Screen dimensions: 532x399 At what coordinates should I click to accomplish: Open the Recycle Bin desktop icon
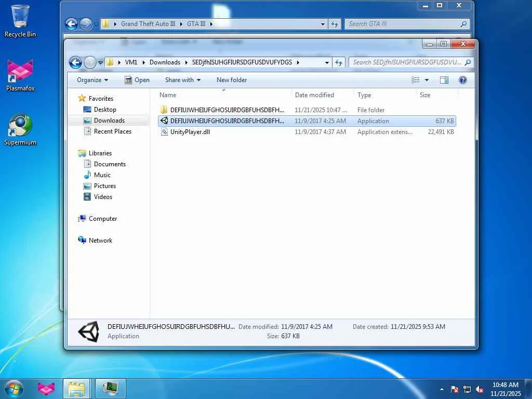tap(20, 20)
